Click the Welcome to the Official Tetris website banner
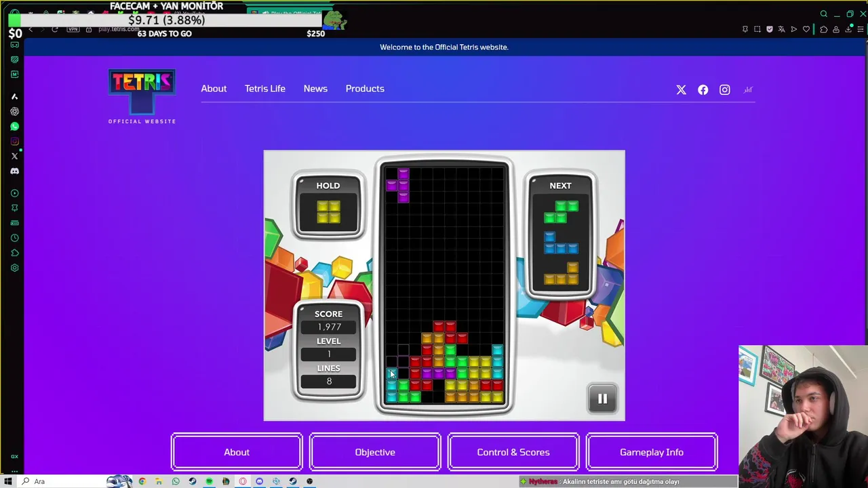 pos(444,47)
